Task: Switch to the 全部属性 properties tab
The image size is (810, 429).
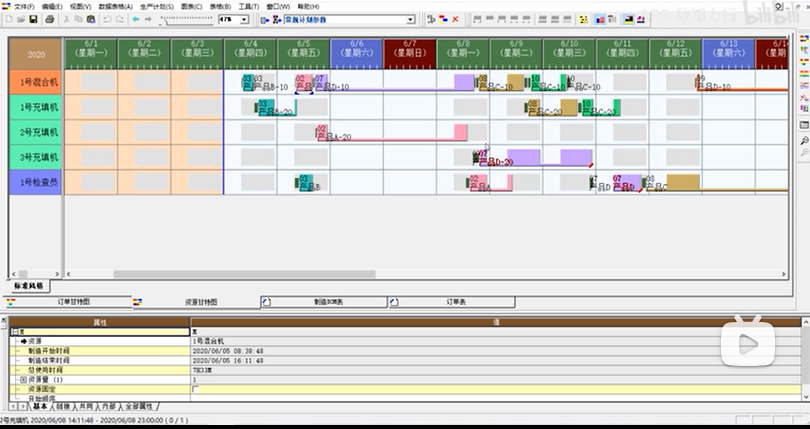Action: click(x=138, y=406)
